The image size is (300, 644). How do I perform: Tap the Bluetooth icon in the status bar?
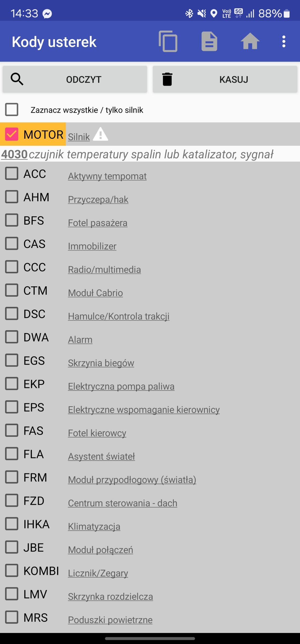(x=189, y=13)
